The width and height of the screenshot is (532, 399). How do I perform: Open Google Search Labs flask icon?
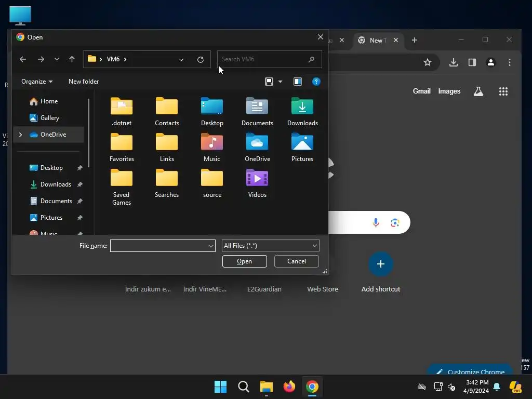pyautogui.click(x=478, y=91)
